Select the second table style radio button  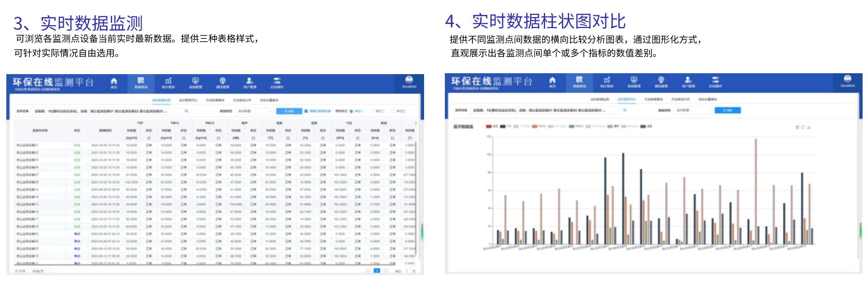373,111
